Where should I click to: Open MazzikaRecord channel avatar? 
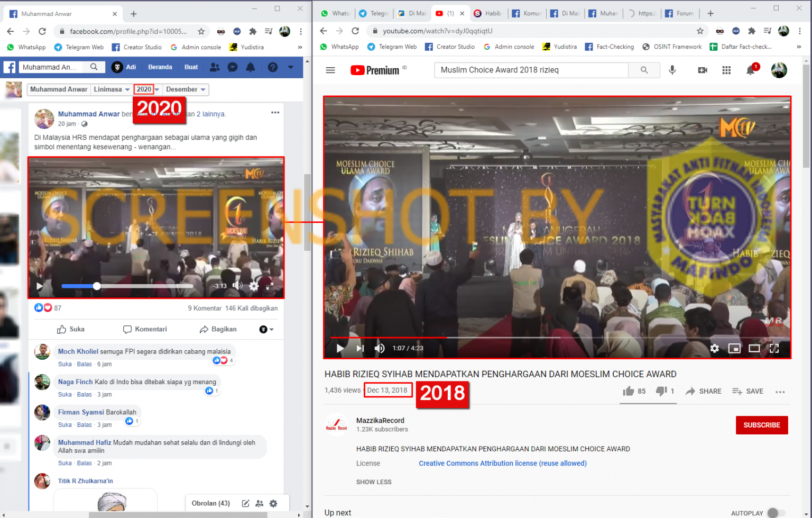[x=336, y=425]
